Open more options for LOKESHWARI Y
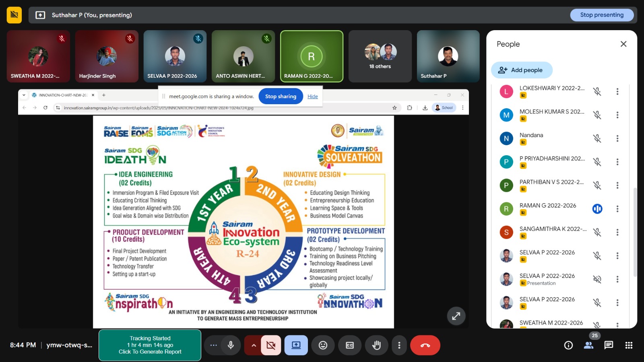The height and width of the screenshot is (362, 644). tap(617, 92)
